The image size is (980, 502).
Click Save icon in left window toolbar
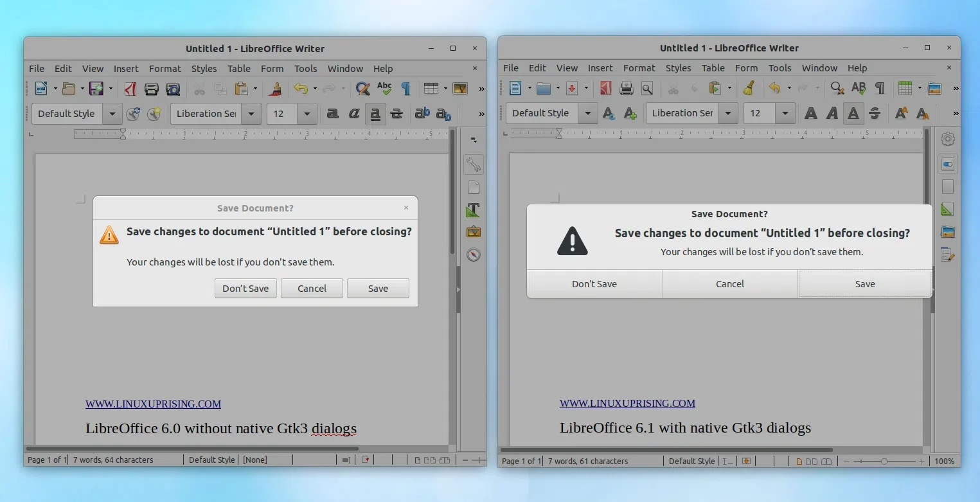tap(96, 89)
